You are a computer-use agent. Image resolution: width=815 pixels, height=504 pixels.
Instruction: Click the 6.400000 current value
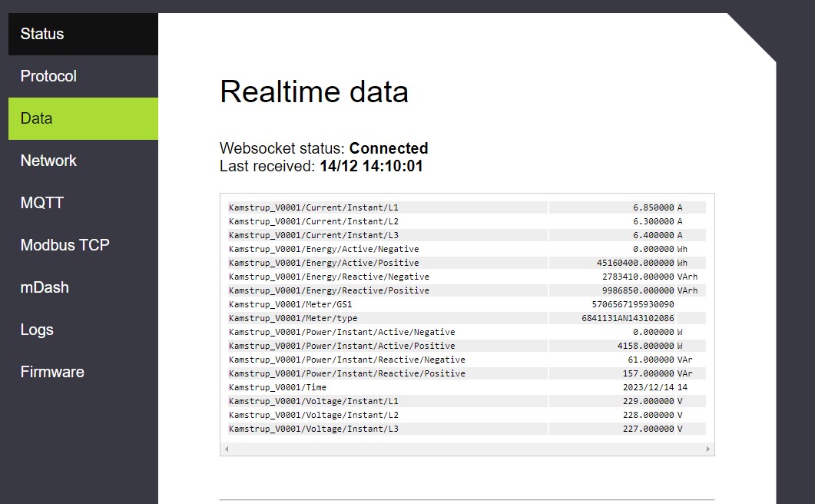654,235
